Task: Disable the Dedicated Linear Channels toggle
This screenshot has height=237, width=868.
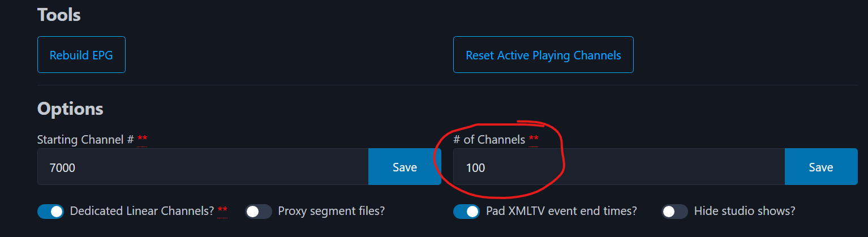Action: click(x=50, y=212)
